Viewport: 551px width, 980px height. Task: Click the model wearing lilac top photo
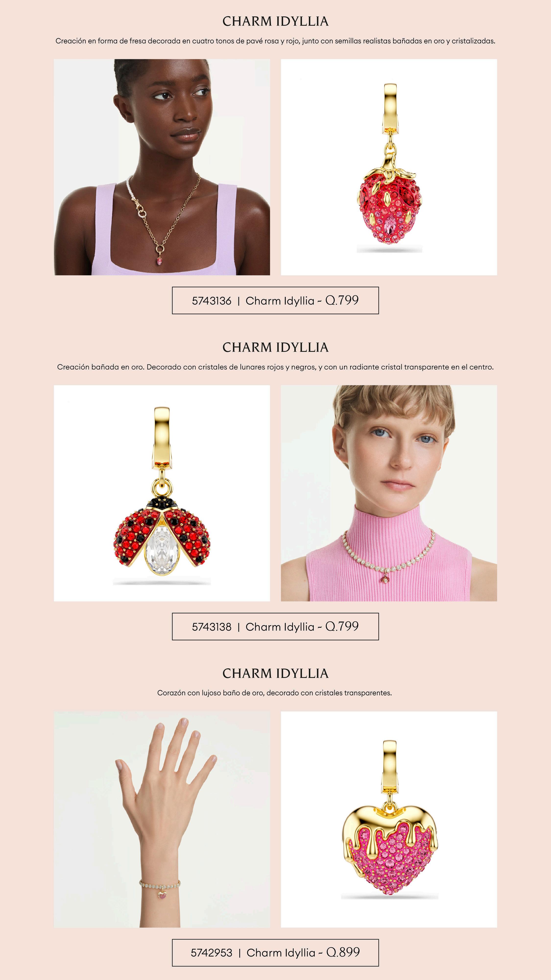click(162, 167)
